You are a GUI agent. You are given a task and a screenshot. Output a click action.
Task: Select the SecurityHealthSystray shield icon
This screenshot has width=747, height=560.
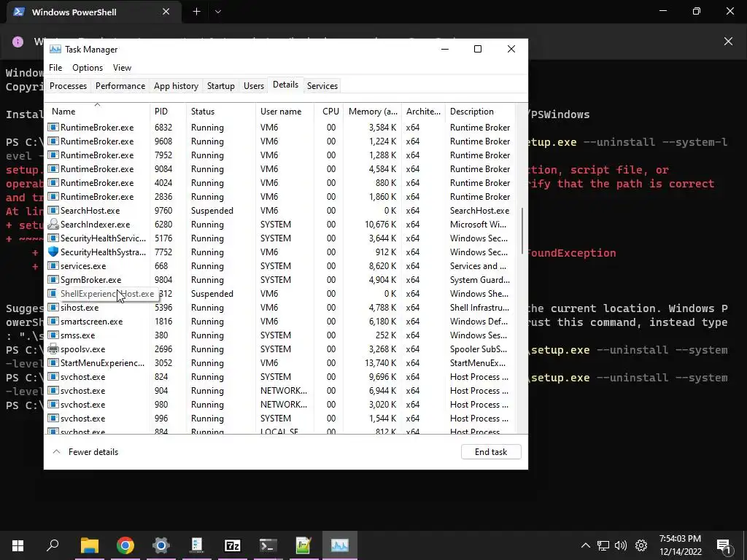click(x=53, y=252)
